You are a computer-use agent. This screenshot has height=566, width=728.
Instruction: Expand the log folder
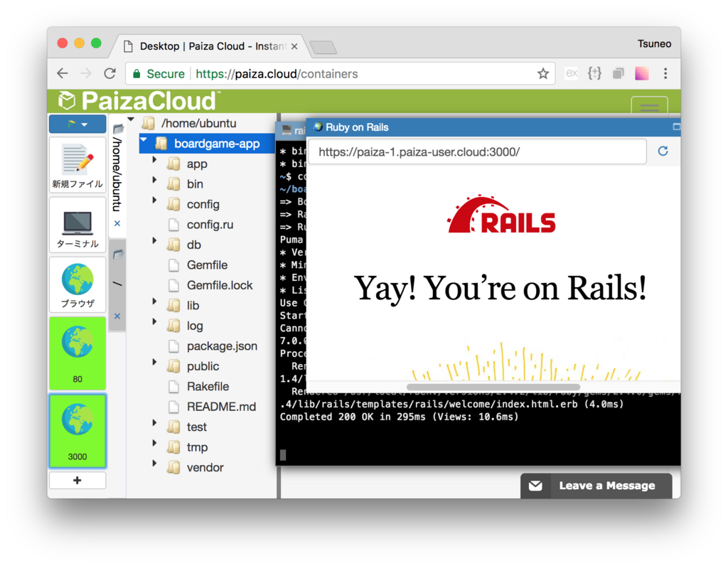(154, 321)
